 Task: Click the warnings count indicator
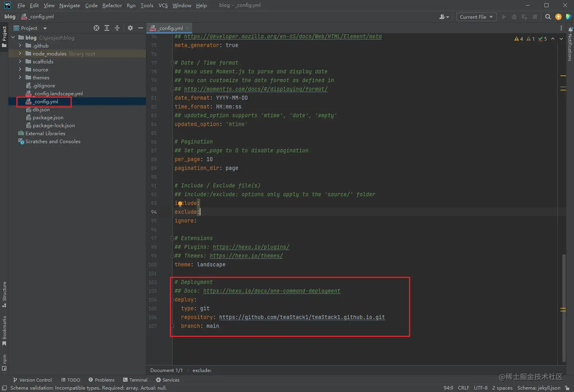click(x=519, y=39)
